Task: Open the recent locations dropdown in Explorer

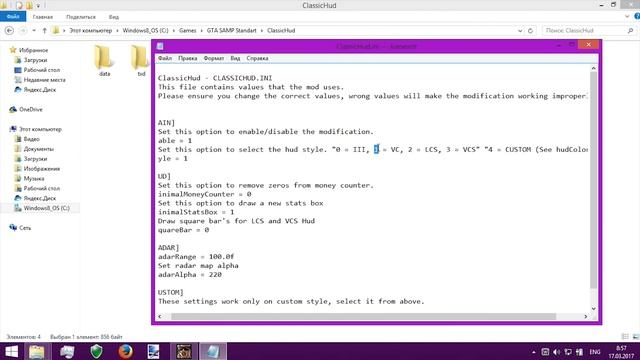Action: pyautogui.click(x=34, y=31)
